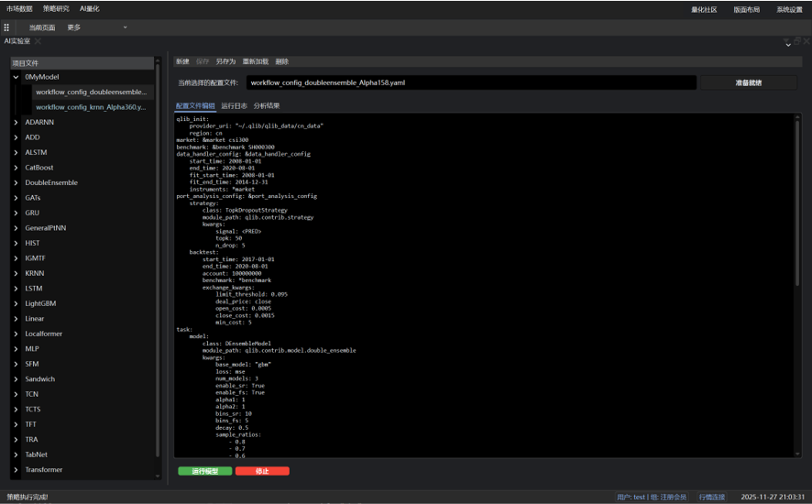Click the green 运行模型 button
Viewport: 812px width, 504px height.
tap(204, 471)
